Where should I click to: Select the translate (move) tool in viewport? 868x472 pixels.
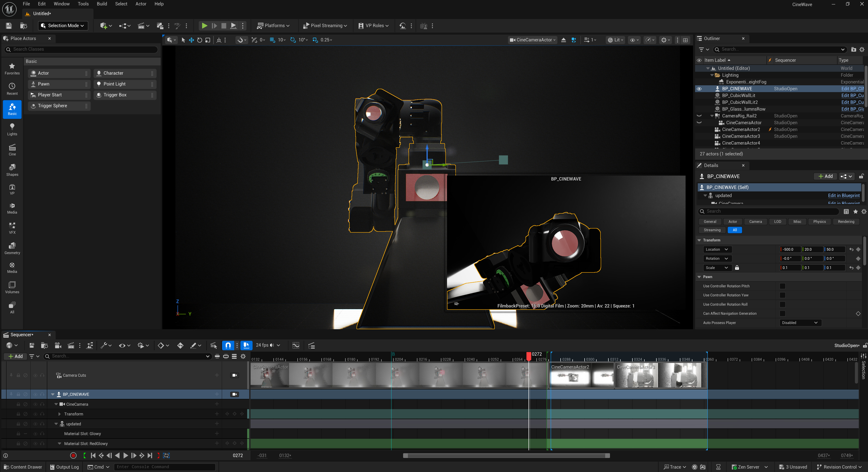click(191, 40)
